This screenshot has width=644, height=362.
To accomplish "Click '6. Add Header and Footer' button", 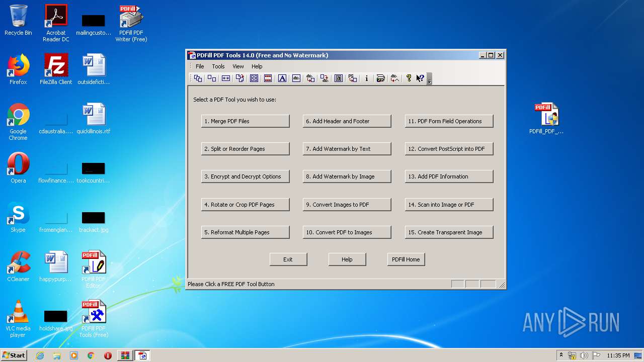I will tap(347, 121).
